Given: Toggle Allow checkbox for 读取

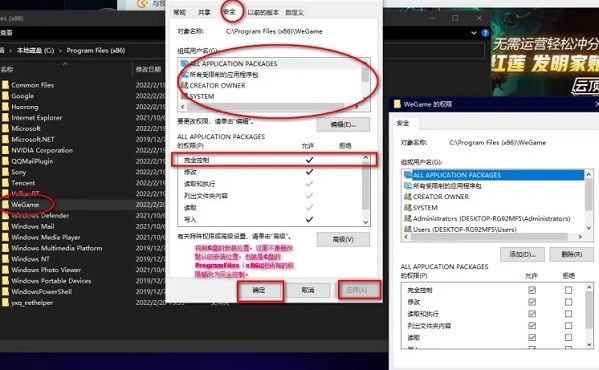Looking at the screenshot, I should (x=532, y=338).
